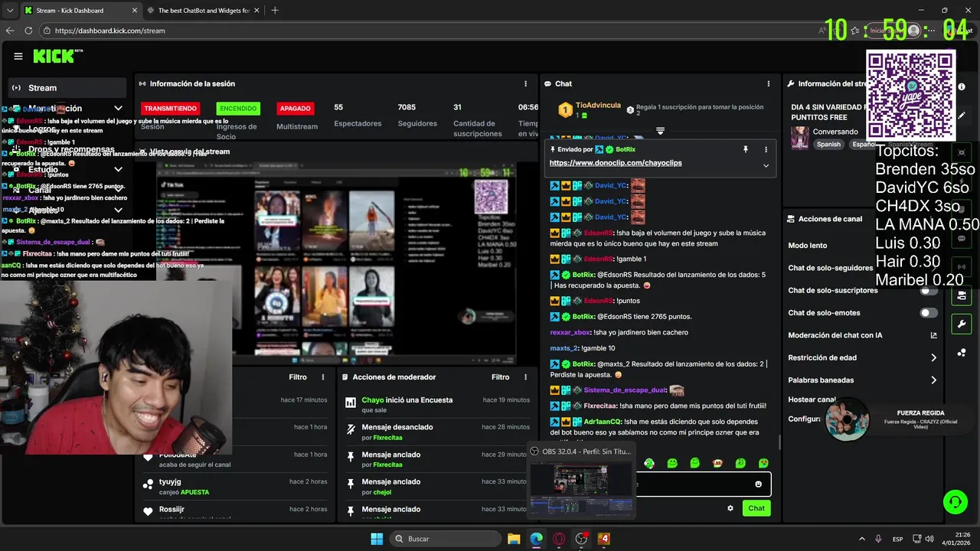Click the browser address bar URL
Screen dimensions: 980x551
click(110, 31)
